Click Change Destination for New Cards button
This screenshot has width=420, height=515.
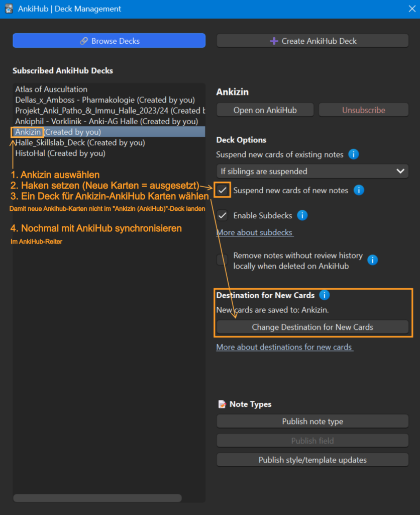[312, 327]
